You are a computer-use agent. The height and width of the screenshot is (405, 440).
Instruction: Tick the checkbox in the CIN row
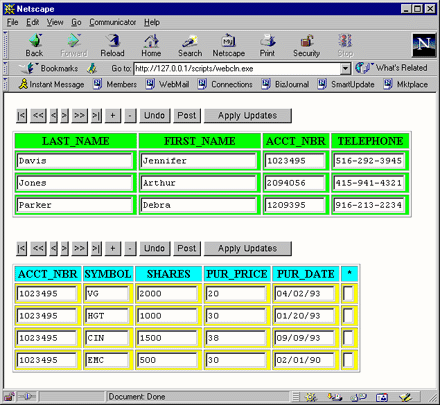click(348, 338)
